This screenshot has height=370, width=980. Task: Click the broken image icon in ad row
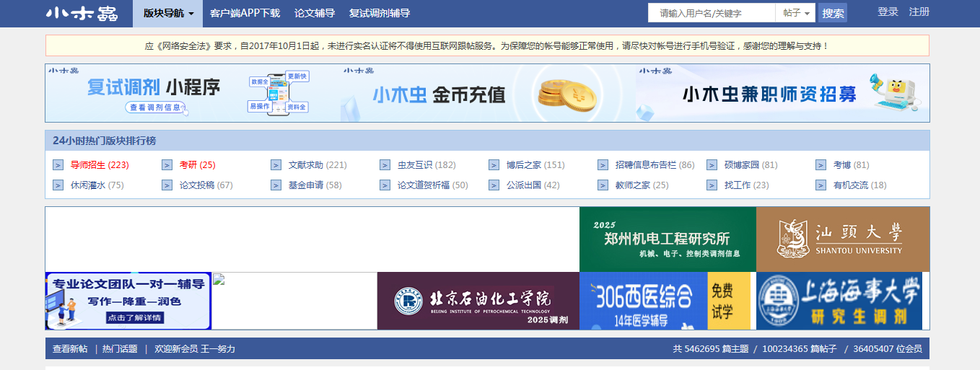219,280
